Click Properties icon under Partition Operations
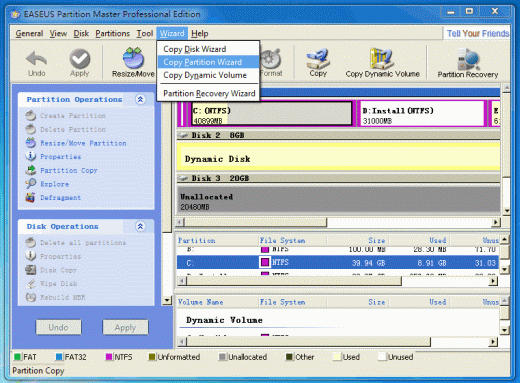This screenshot has width=520, height=383. coord(31,156)
